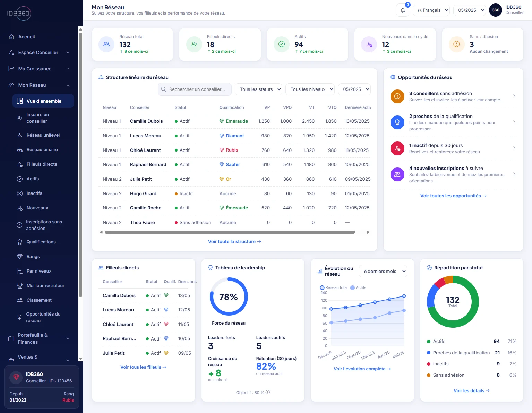Click the orange sans adhésion opportunity icon

pyautogui.click(x=397, y=96)
